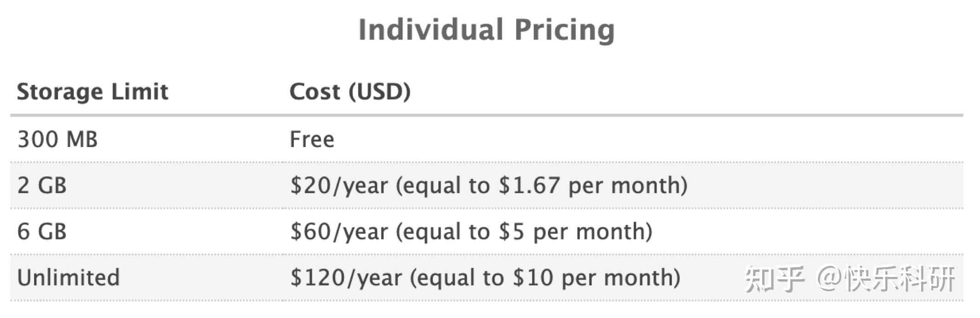This screenshot has width=980, height=318.
Task: Select the 6 GB storage cell
Action: point(42,231)
